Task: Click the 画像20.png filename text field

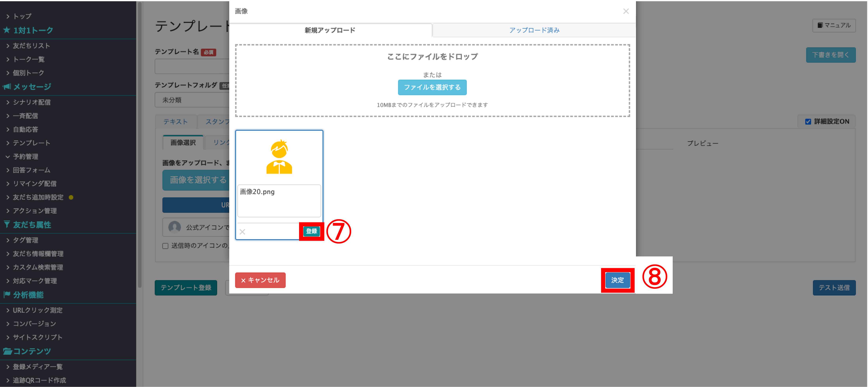Action: click(x=279, y=201)
